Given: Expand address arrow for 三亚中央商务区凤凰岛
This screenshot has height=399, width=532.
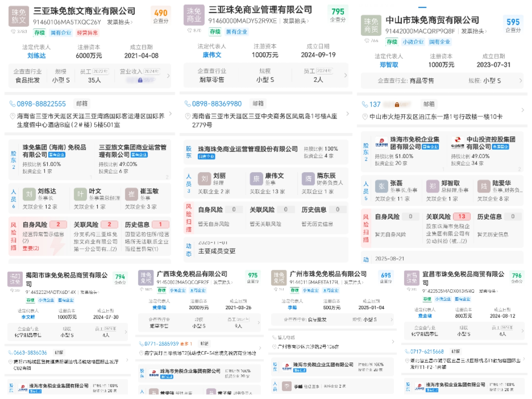Looking at the screenshot, I should point(347,114).
